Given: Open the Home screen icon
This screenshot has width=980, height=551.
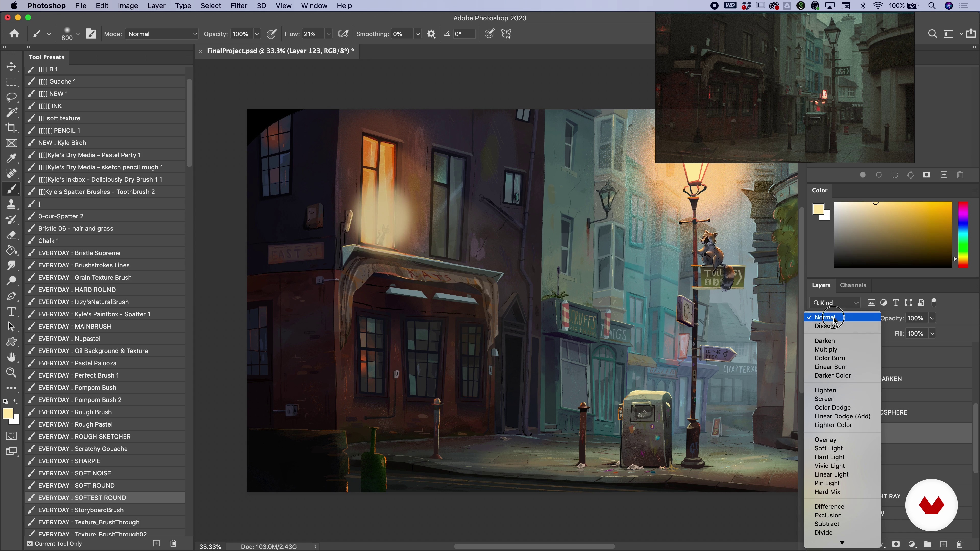Looking at the screenshot, I should [15, 34].
